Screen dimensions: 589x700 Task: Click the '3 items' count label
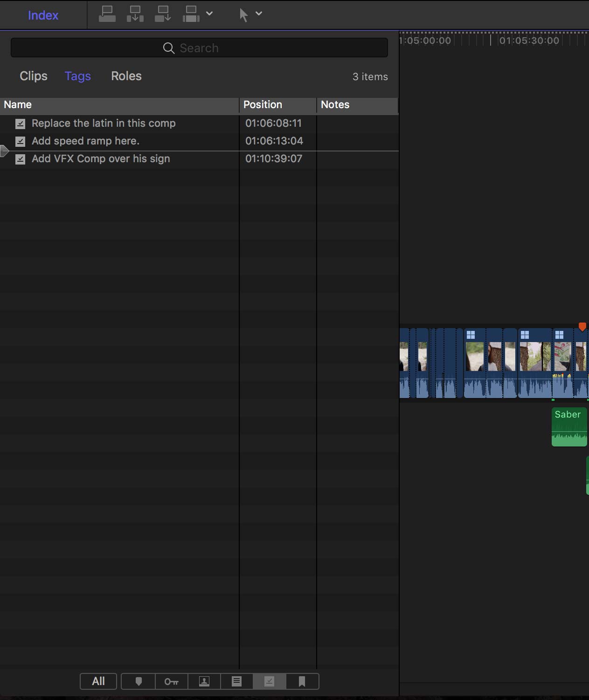[370, 76]
